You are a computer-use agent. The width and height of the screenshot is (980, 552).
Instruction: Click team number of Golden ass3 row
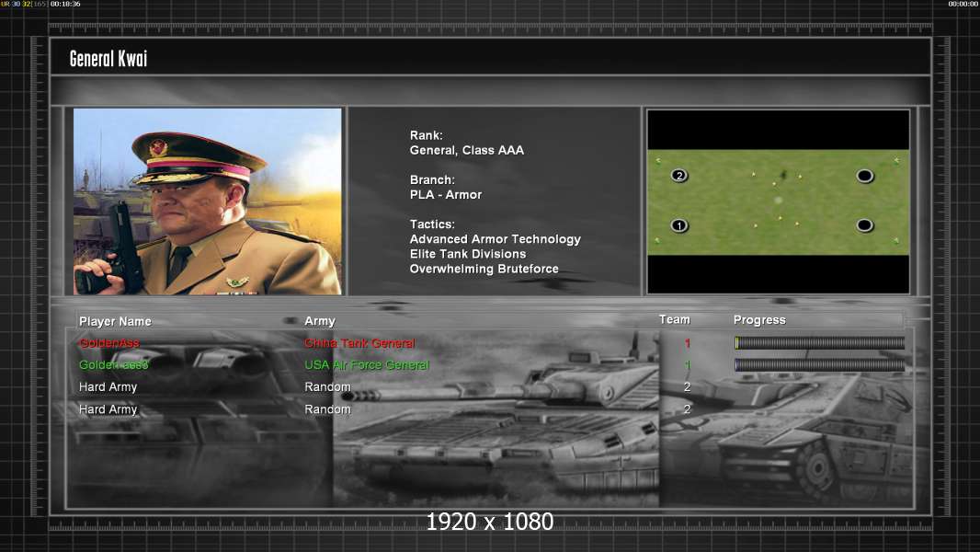point(687,365)
